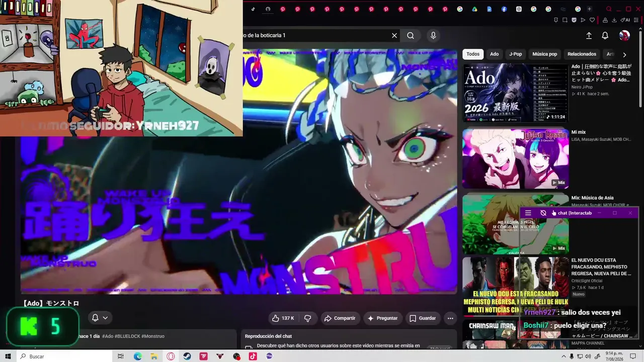Open the more actions ellipsis menu
This screenshot has width=644, height=362.
(x=450, y=318)
